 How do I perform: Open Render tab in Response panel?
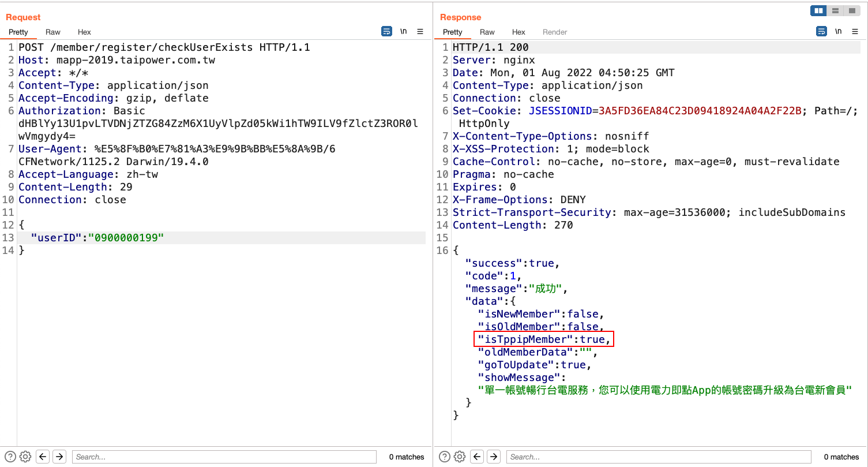(555, 32)
